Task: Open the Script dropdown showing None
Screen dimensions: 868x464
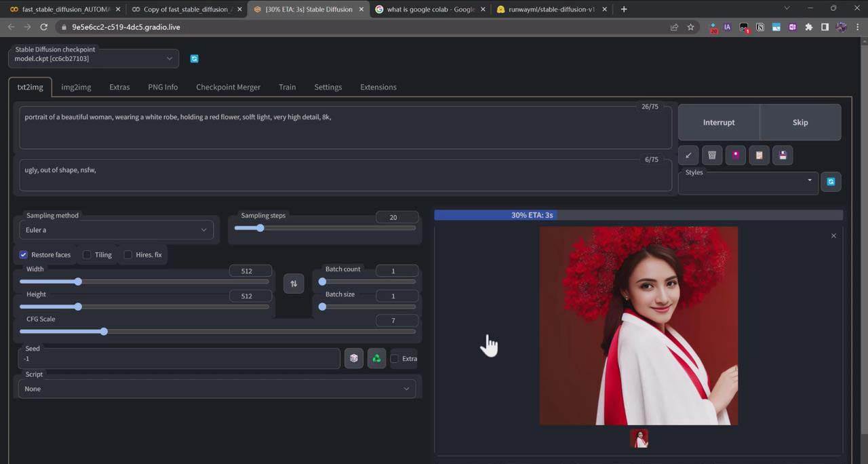Action: click(x=217, y=388)
